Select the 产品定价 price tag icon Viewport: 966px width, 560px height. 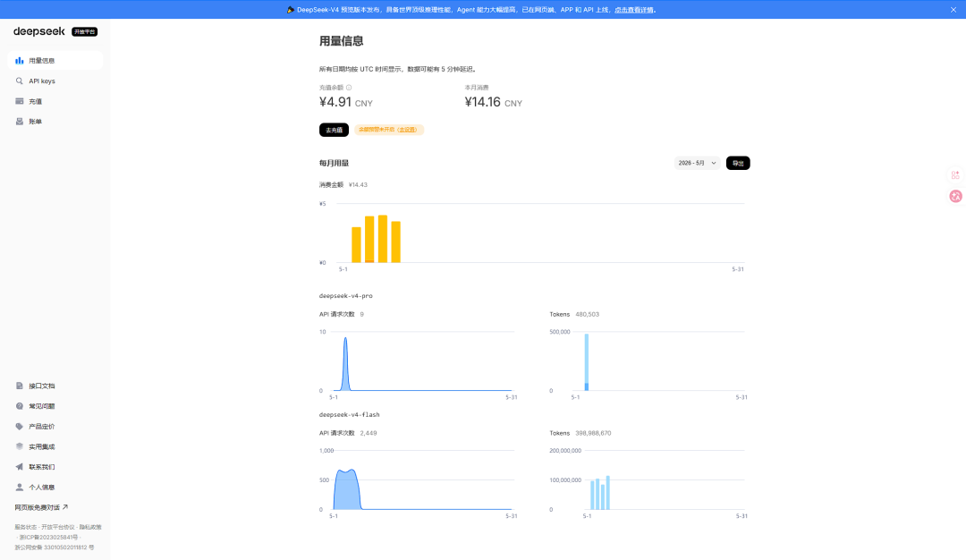coord(19,427)
